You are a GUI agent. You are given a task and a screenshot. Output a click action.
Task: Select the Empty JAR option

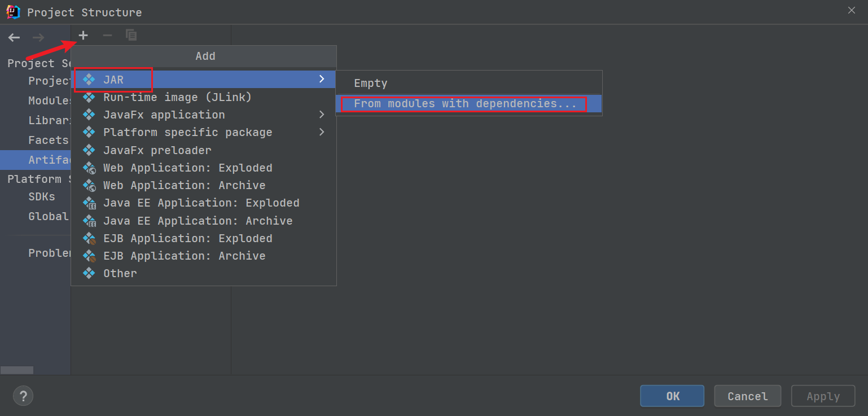(370, 83)
